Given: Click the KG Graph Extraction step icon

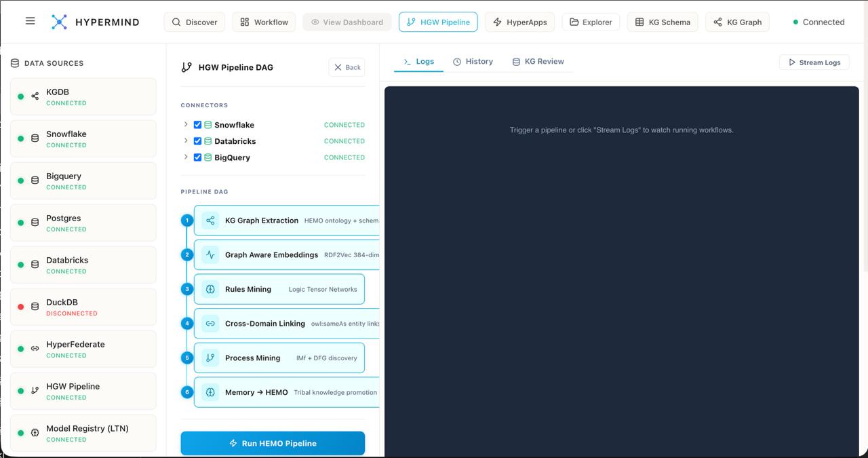Looking at the screenshot, I should coord(210,221).
